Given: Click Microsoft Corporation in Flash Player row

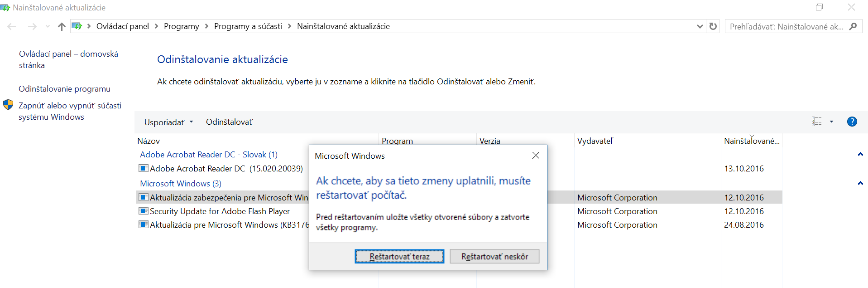Looking at the screenshot, I should point(617,211).
